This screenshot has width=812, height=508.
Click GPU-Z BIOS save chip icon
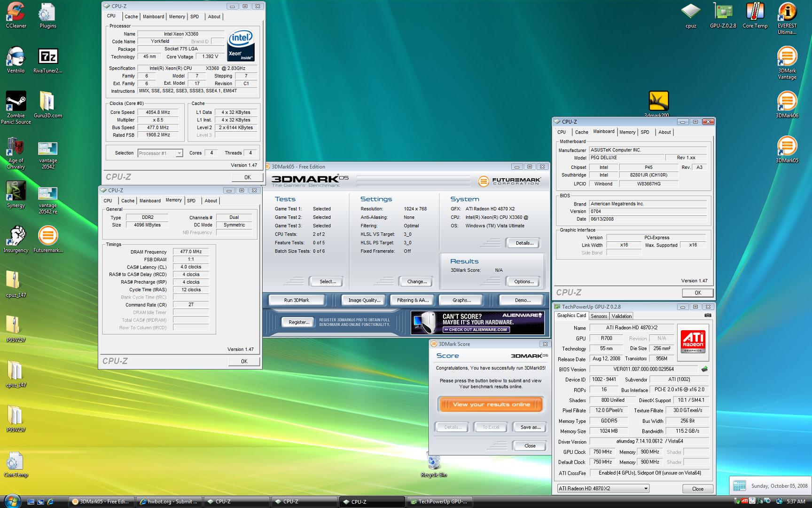click(x=704, y=369)
